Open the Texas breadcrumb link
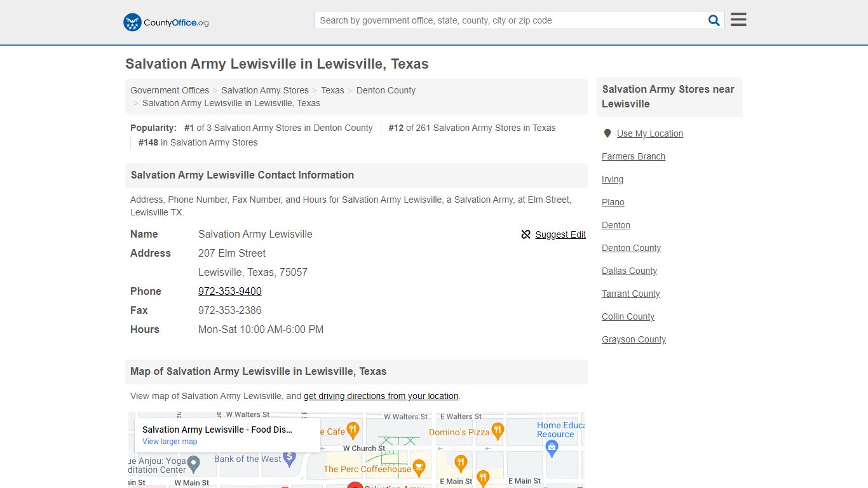The image size is (868, 488). pos(332,90)
